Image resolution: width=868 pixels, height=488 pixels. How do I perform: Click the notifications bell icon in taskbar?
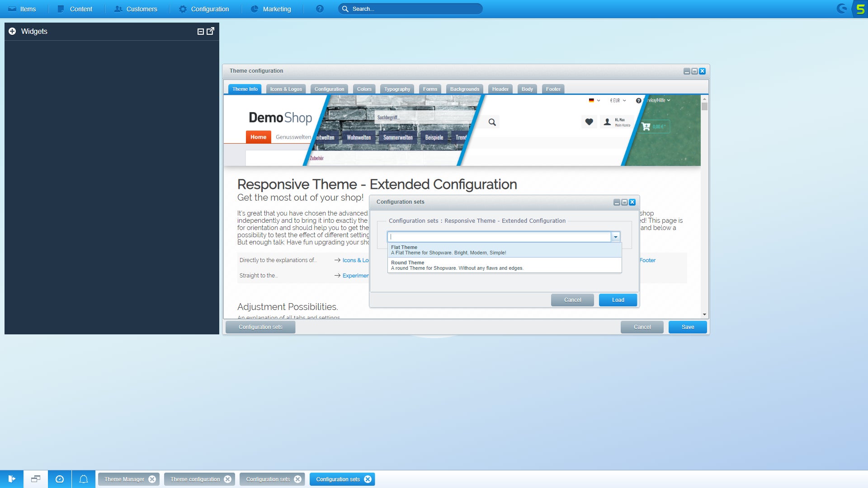coord(84,479)
